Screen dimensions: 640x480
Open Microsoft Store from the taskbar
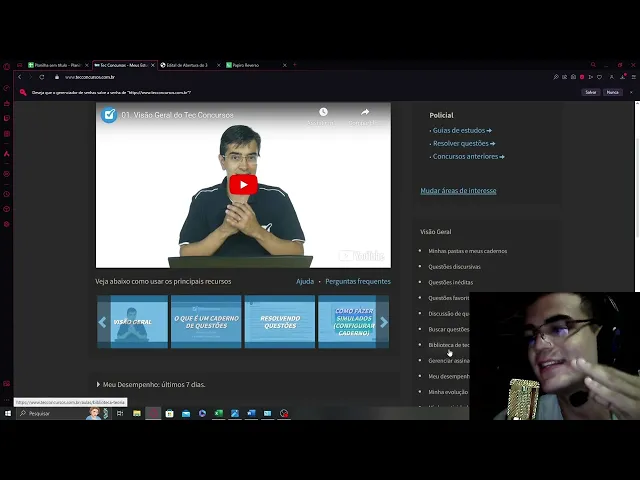(x=169, y=413)
